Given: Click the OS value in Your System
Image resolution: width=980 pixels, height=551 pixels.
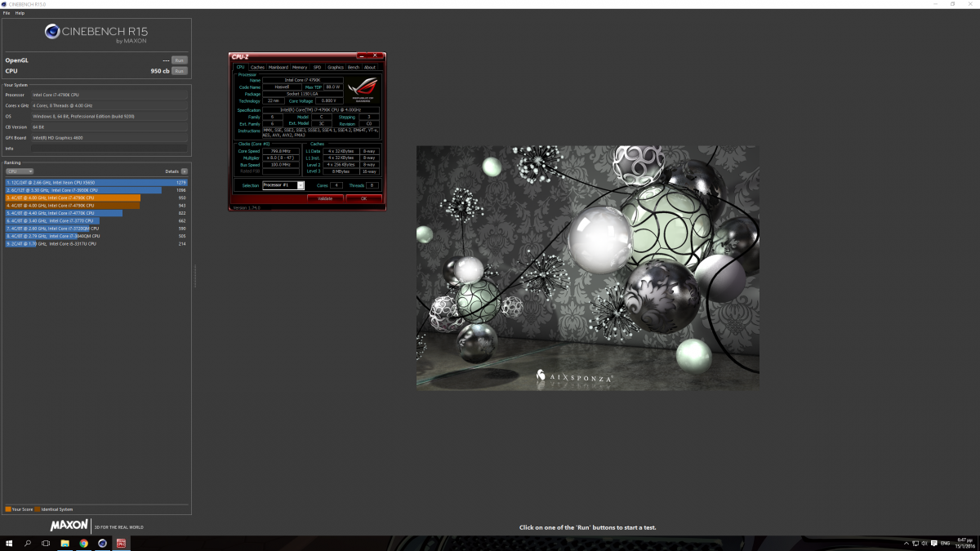Looking at the screenshot, I should [x=109, y=116].
